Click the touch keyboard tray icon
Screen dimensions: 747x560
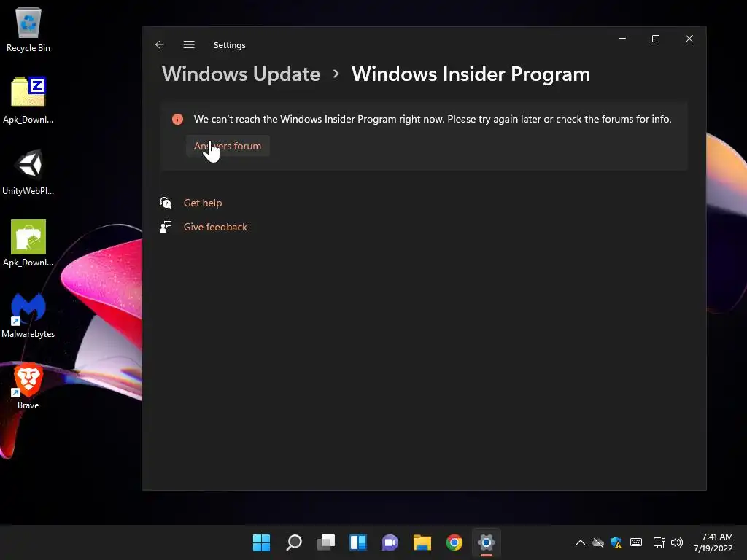pyautogui.click(x=636, y=542)
